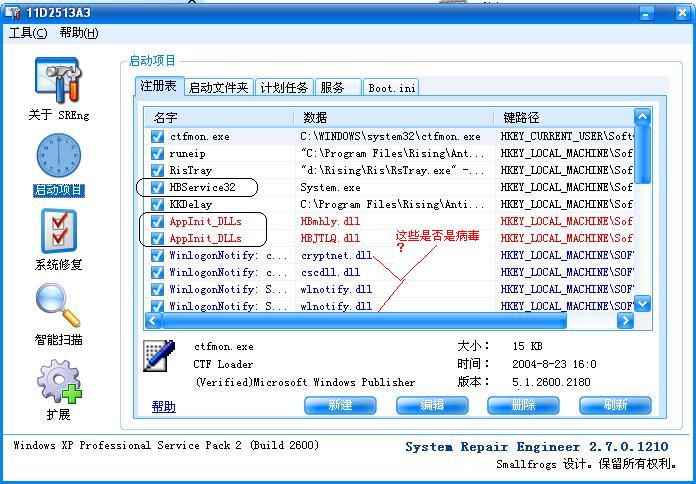Screen dimensions: 696x484
Task: Click the 关于 SREng label
Action: click(59, 115)
